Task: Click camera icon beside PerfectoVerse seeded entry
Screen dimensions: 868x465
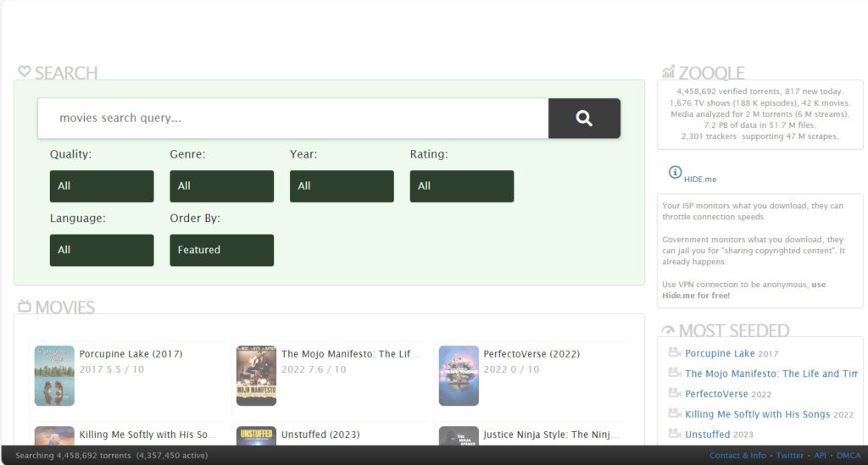Action: tap(674, 393)
